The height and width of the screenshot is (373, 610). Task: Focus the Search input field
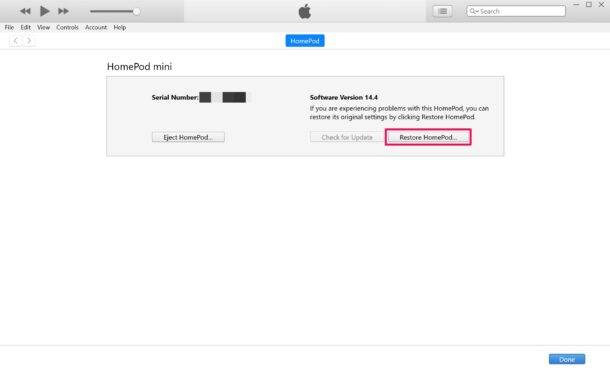point(516,11)
